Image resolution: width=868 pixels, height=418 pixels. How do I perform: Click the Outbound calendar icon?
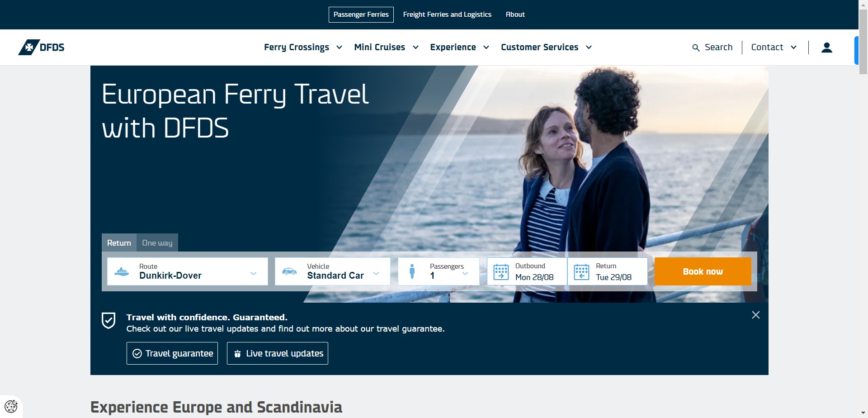(x=501, y=272)
